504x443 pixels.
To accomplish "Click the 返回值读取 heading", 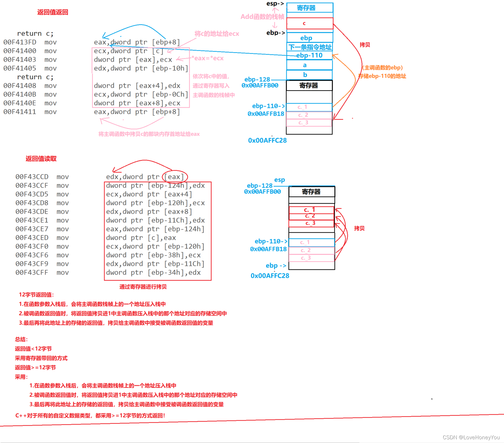I will (40, 159).
